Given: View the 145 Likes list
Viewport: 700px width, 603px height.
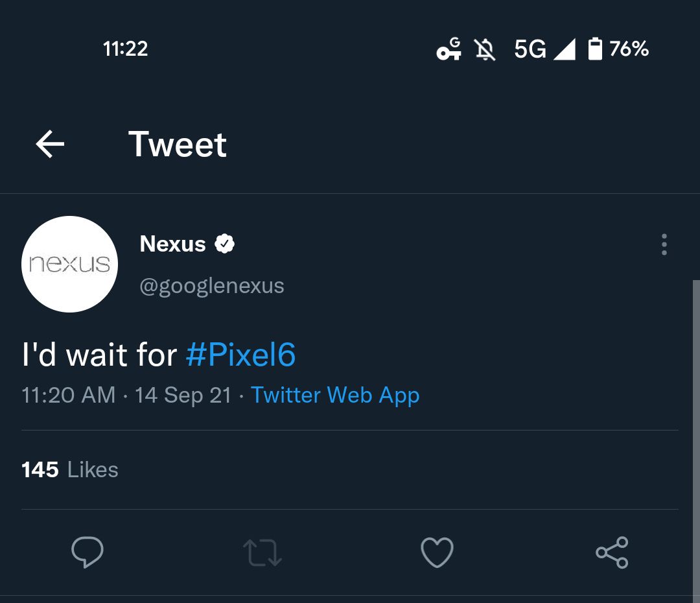Looking at the screenshot, I should (70, 469).
